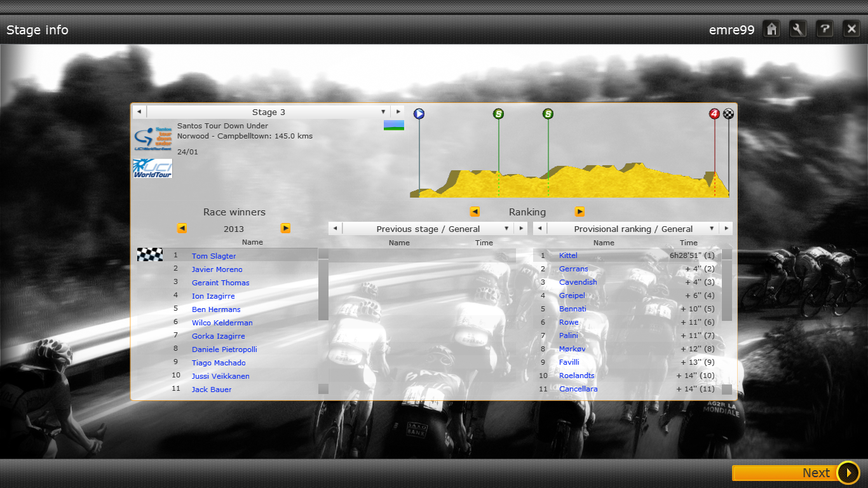Screen dimensions: 868x488
Task: Go to previous year before 2013
Action: coord(182,229)
